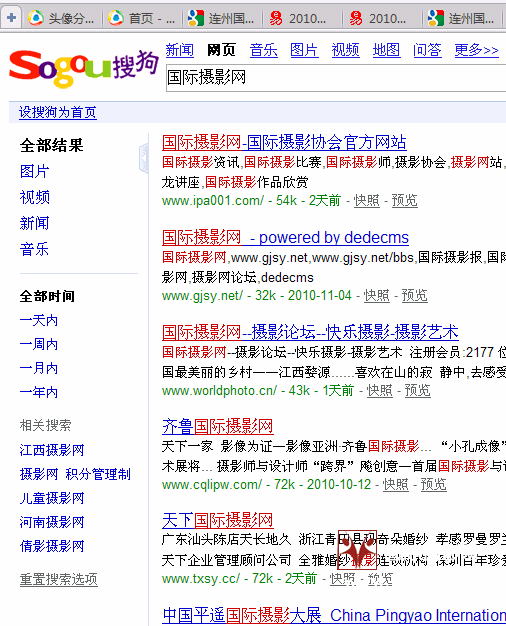Click URL text www.cqlipw.com/
This screenshot has width=506, height=626.
click(212, 485)
